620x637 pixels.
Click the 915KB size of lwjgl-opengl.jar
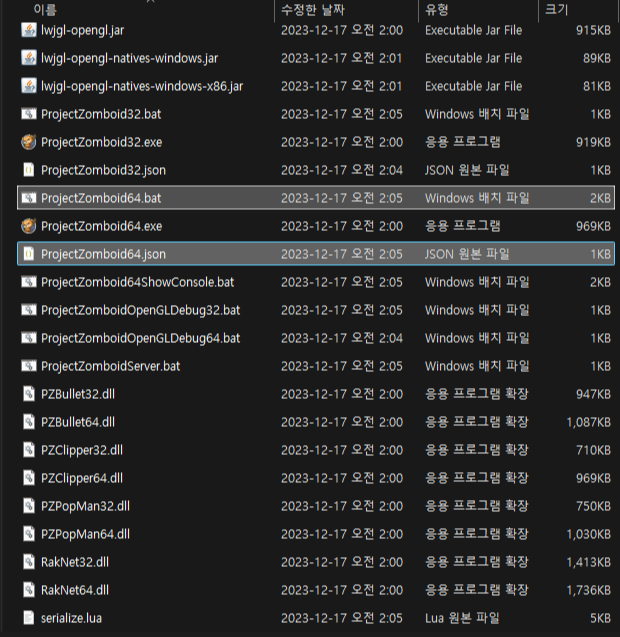594,30
